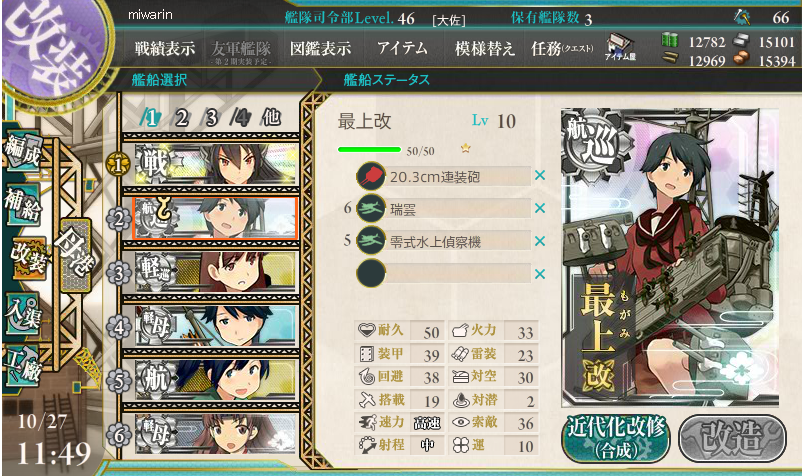Select the 補給 resupply sidebar icon

tap(24, 204)
